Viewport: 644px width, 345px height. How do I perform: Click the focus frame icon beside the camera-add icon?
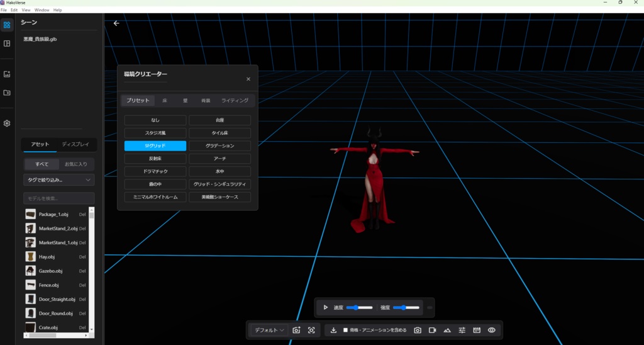point(311,330)
